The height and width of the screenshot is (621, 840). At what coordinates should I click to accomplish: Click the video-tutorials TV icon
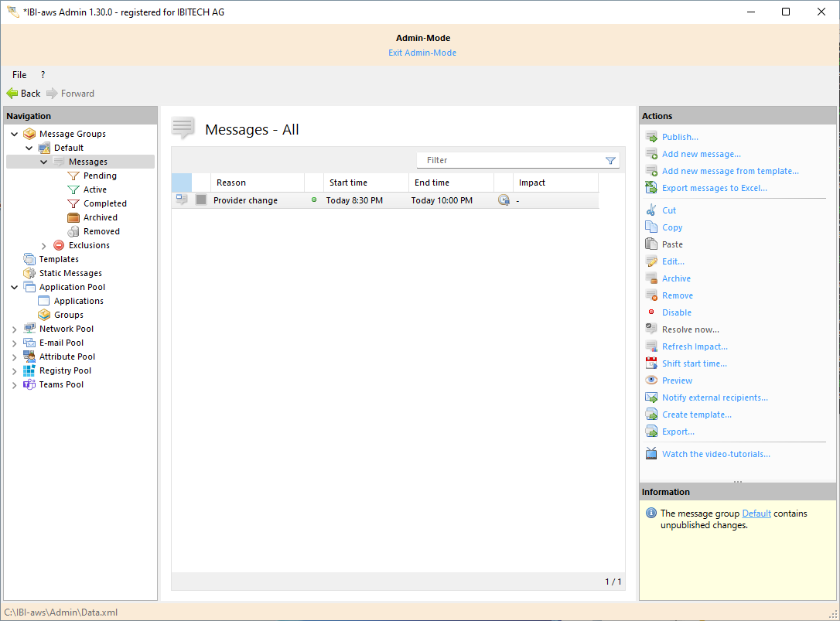click(651, 454)
